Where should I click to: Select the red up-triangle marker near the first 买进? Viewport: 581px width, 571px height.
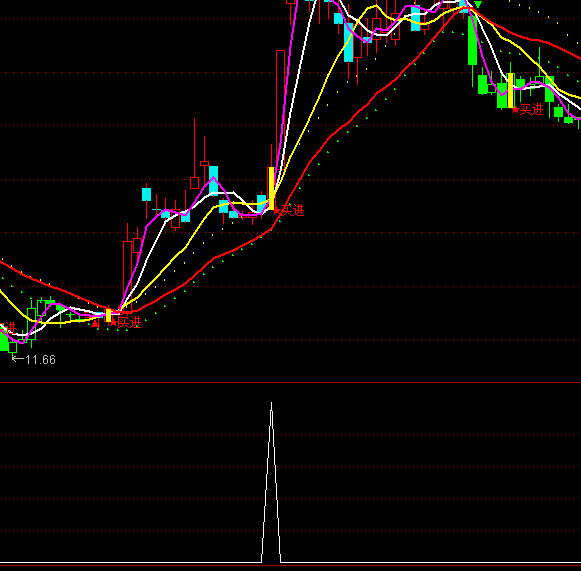[x=95, y=324]
